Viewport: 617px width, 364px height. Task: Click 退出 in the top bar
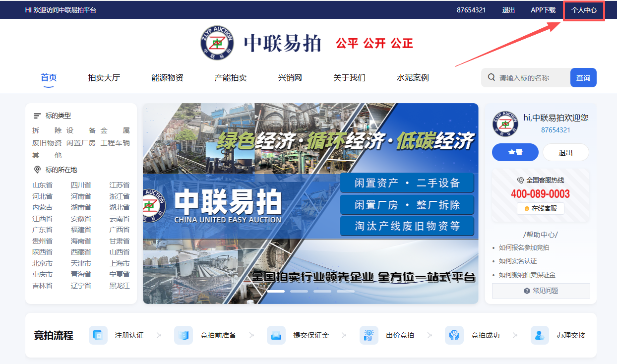pyautogui.click(x=508, y=10)
